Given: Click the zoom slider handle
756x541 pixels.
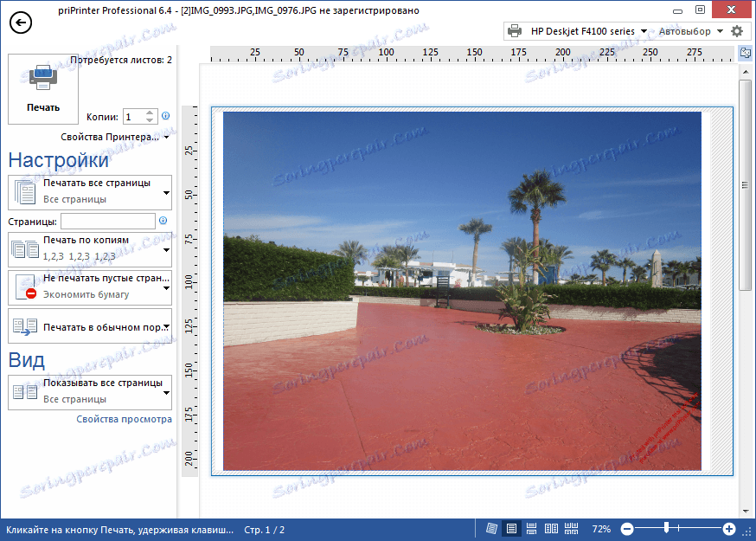Looking at the screenshot, I should point(666,528).
